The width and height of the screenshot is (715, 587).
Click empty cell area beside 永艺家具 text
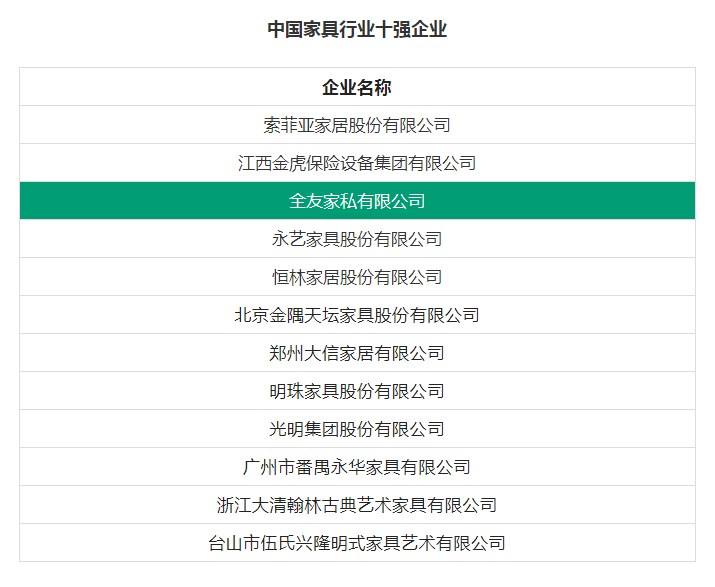pos(570,239)
